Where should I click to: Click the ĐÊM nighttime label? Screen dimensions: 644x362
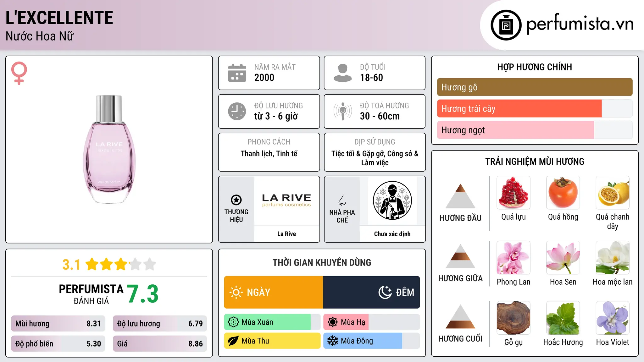[405, 293]
